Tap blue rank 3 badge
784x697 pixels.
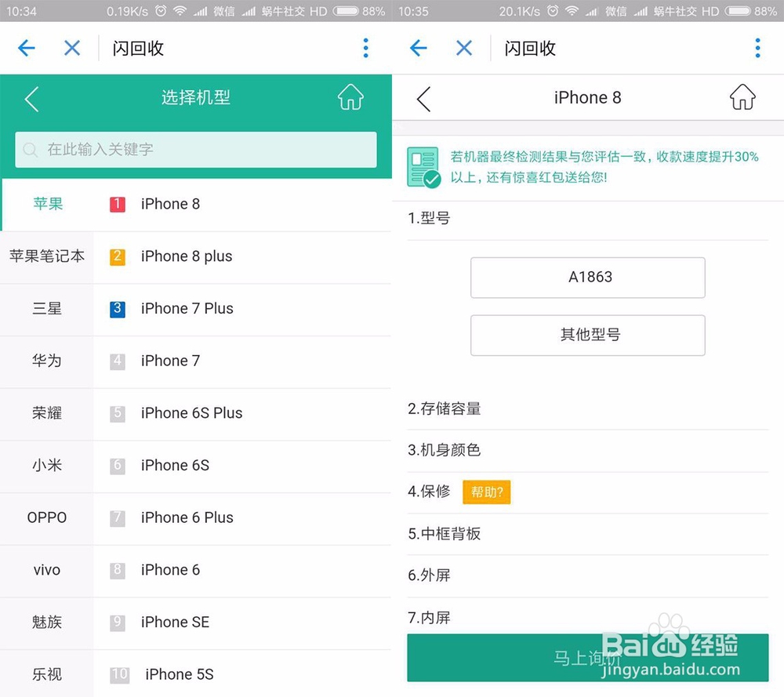118,308
